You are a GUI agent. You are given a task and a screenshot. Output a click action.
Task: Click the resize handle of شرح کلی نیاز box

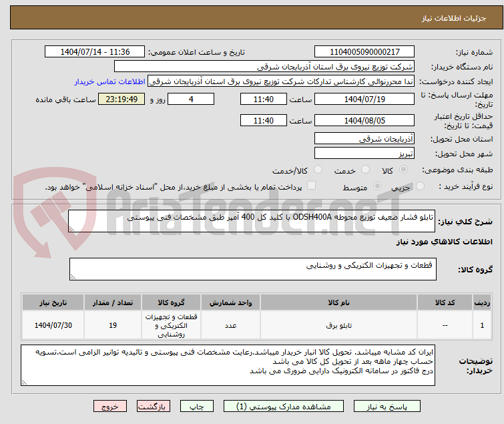[x=71, y=229]
